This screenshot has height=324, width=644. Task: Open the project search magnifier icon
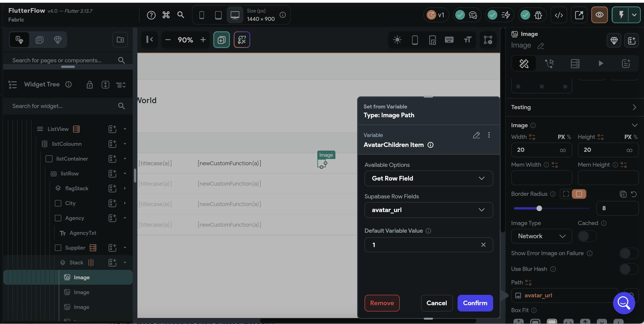click(181, 15)
